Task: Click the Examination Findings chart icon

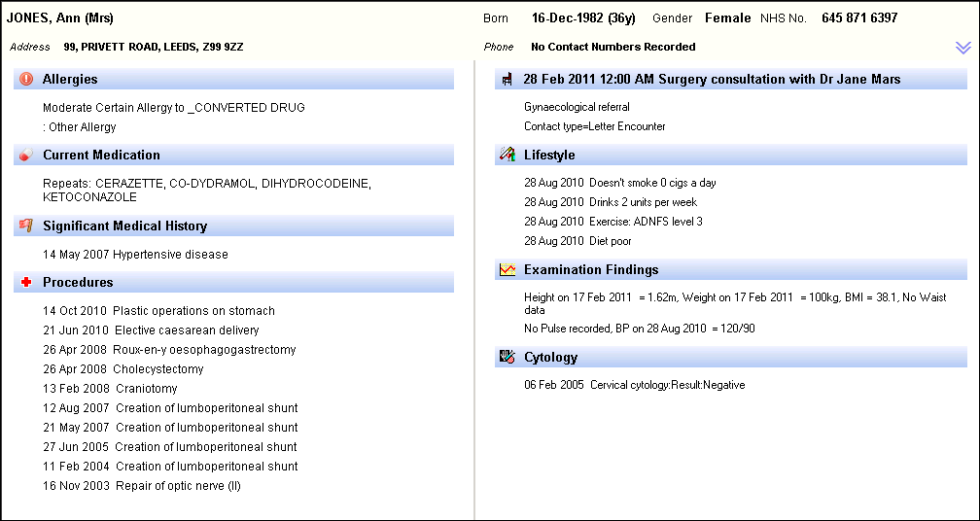Action: (507, 270)
